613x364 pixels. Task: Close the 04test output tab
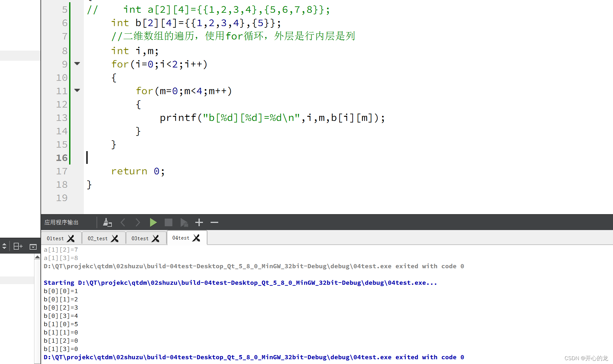197,238
